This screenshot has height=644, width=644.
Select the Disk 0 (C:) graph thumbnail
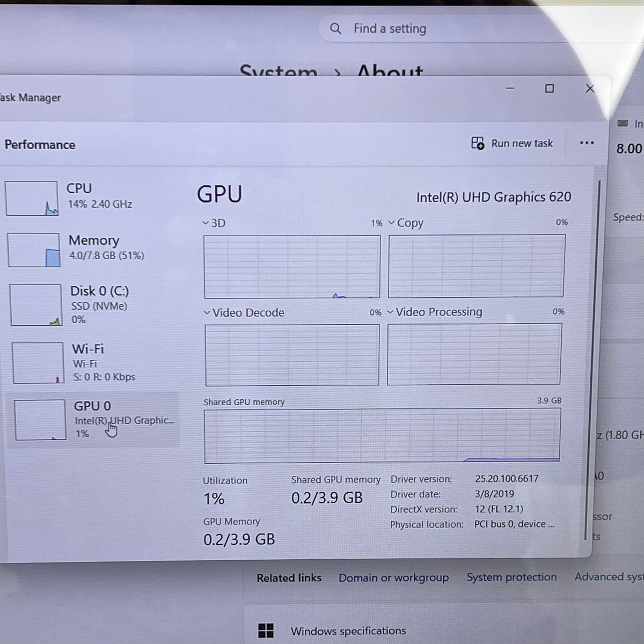[36, 305]
